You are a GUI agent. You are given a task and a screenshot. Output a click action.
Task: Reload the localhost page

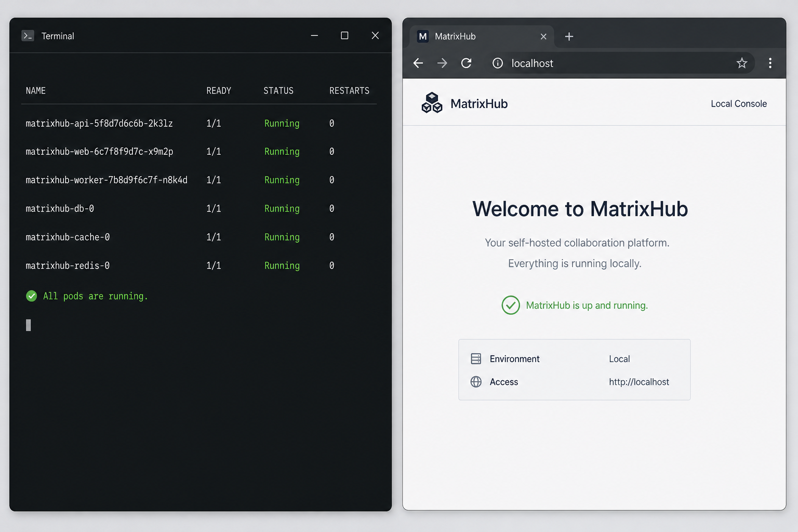point(467,63)
